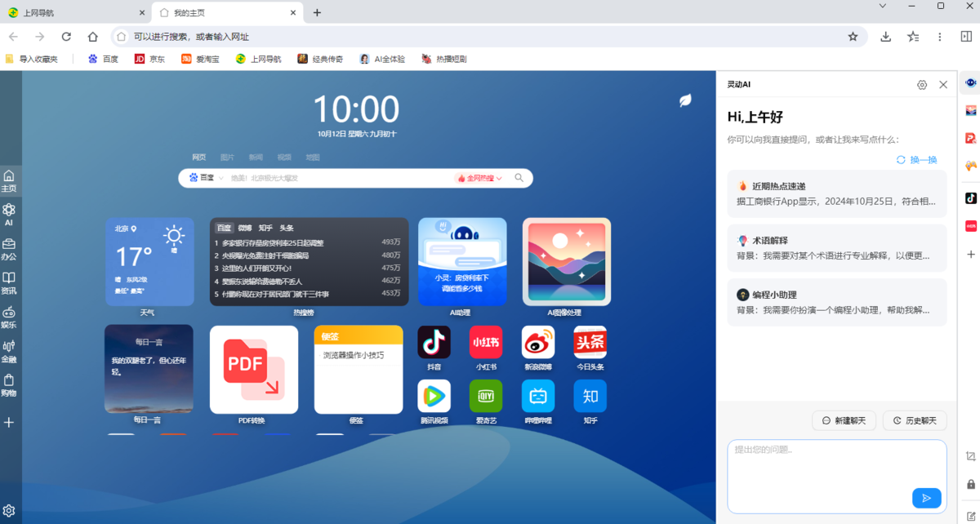The image size is (980, 524).
Task: Open the 百度 bookmark
Action: [x=103, y=59]
